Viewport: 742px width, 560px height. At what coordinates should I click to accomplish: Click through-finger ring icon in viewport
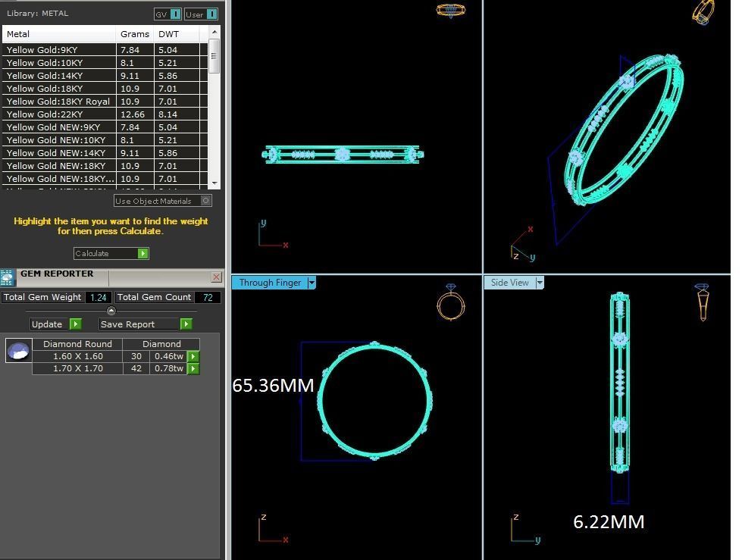tap(450, 302)
